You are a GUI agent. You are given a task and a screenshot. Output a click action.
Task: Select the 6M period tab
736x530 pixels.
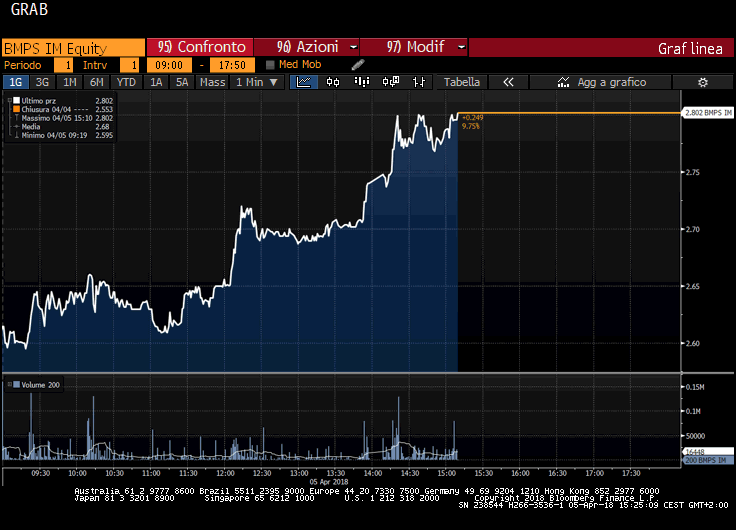[x=97, y=82]
